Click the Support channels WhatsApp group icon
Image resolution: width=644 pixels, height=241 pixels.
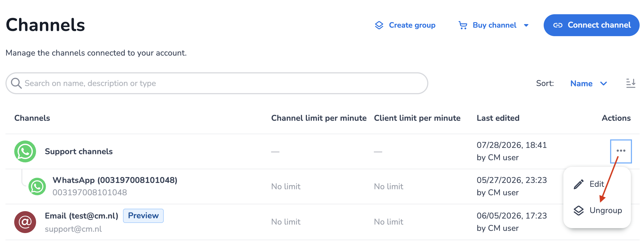click(x=25, y=151)
